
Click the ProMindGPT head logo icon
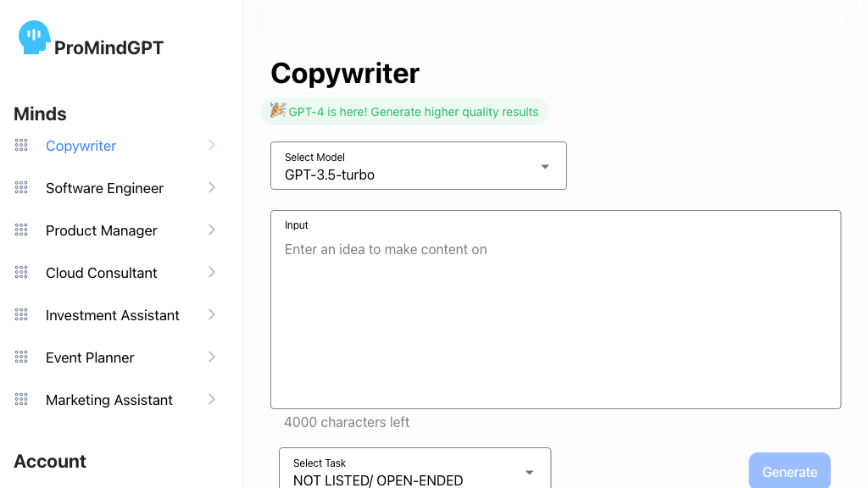pos(34,38)
